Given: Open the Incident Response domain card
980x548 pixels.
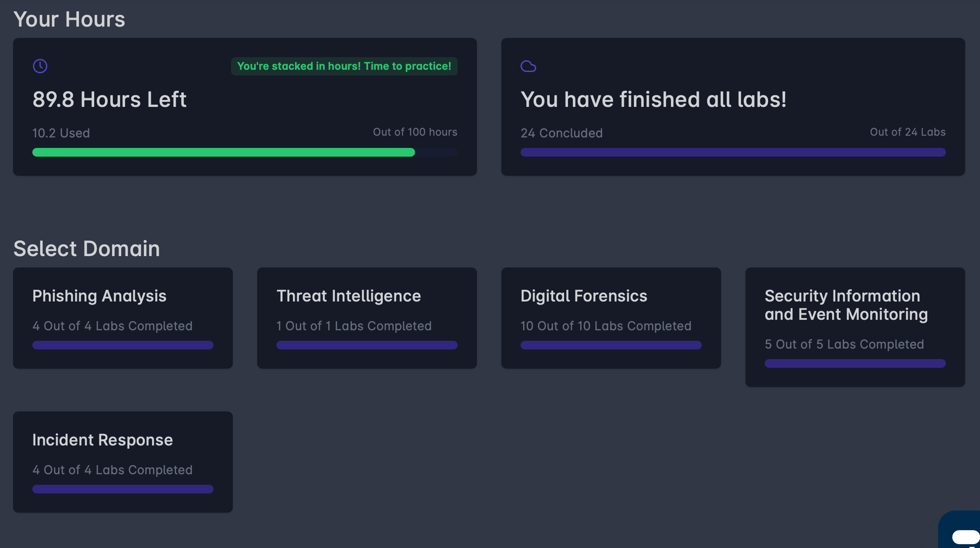Looking at the screenshot, I should (122, 462).
